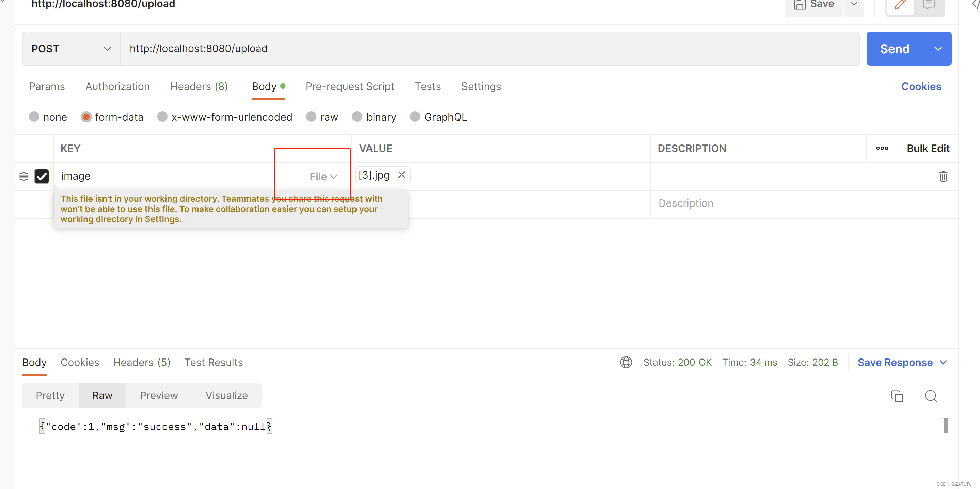Delete the image row with trash icon
Screen dimensions: 980x489
[943, 176]
